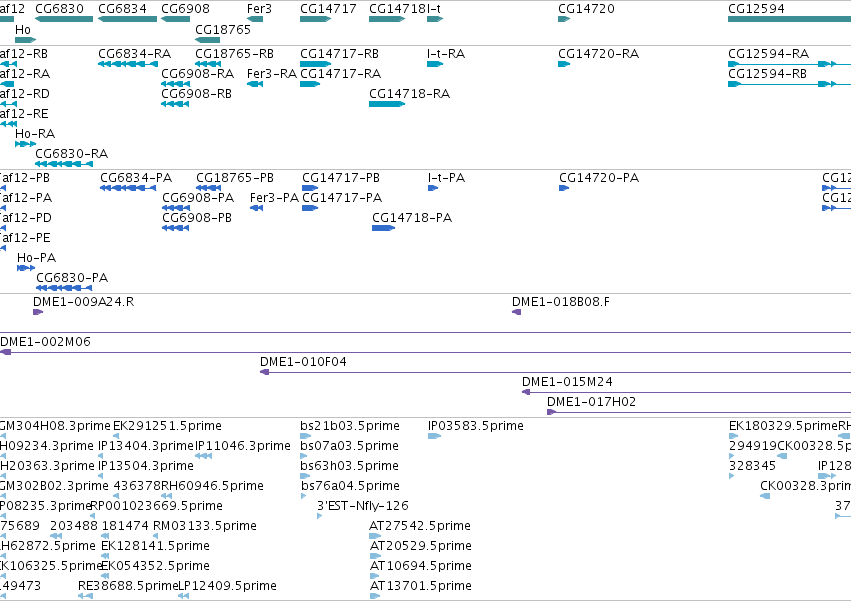Viewport: 851px width, 601px height.
Task: Select protein CG14718-PA
Action: [383, 228]
